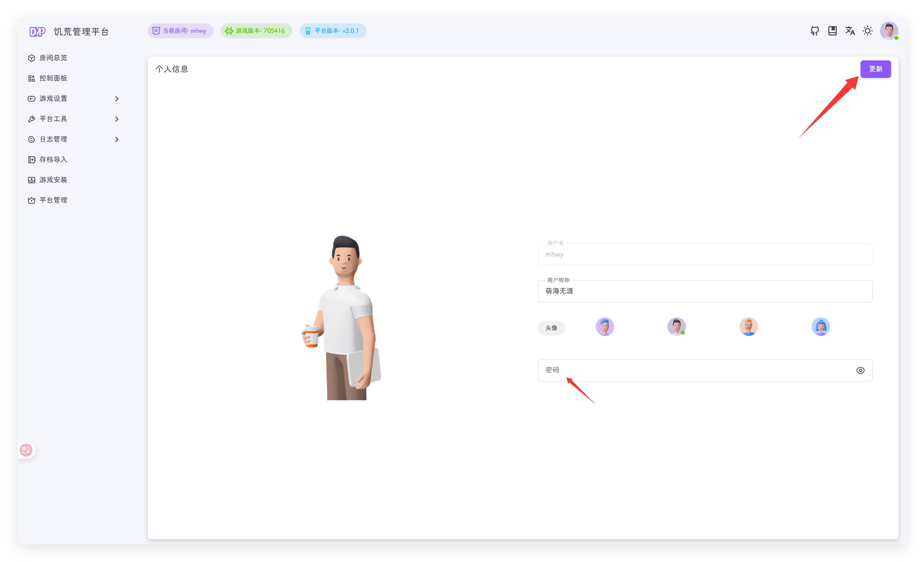Click the 当前房间: mhwy badge
Image resolution: width=924 pixels, height=562 pixels.
pyautogui.click(x=180, y=31)
